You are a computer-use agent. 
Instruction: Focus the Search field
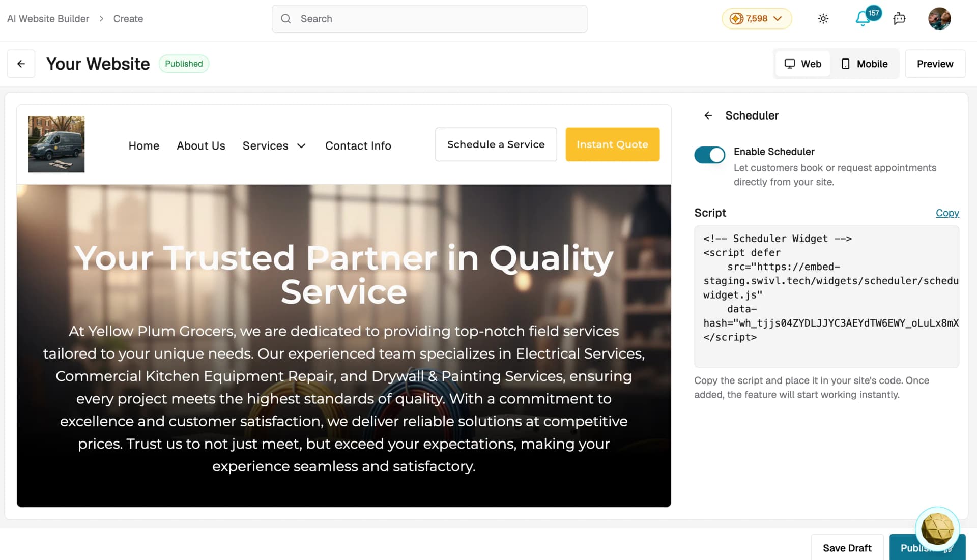point(429,19)
